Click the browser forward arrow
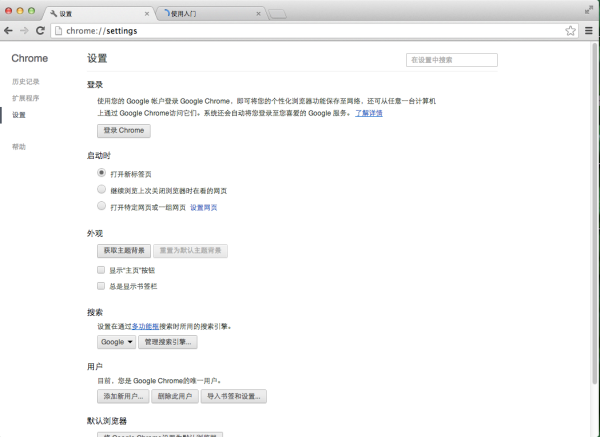The height and width of the screenshot is (437, 600). tap(24, 31)
